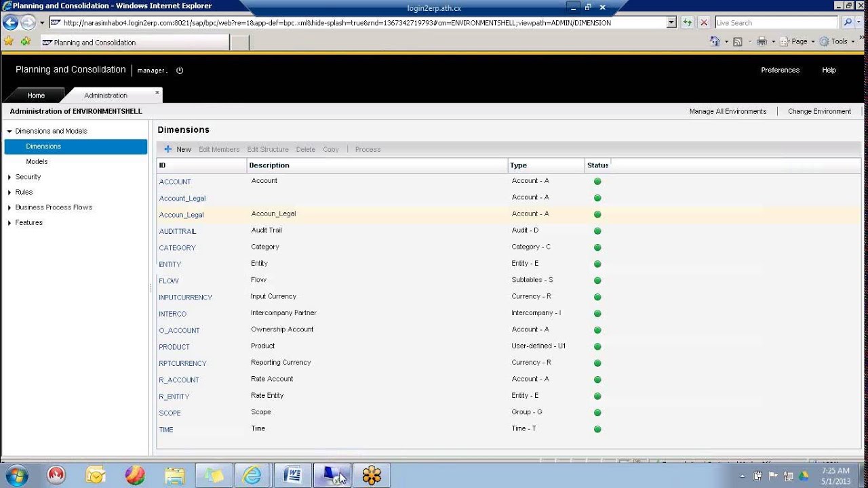Expand the Security tree node
This screenshot has width=868, height=488.
(9, 177)
